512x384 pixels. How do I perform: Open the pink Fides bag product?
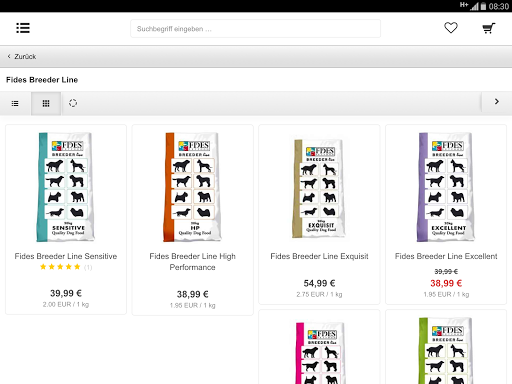click(x=320, y=353)
